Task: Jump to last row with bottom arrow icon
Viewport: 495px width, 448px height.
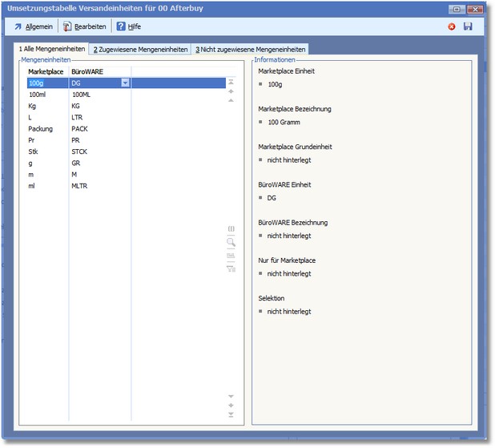Action: pos(231,415)
